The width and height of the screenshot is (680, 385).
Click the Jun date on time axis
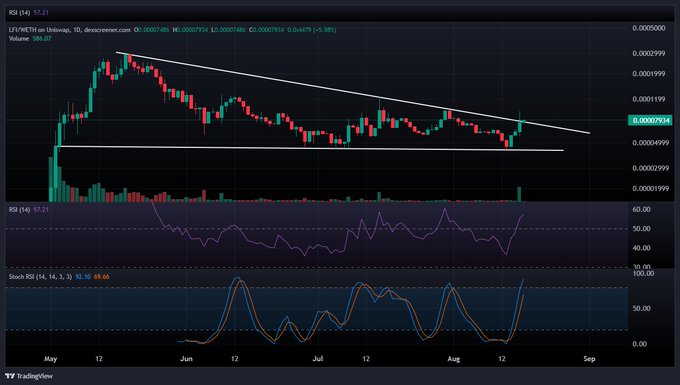(x=186, y=359)
